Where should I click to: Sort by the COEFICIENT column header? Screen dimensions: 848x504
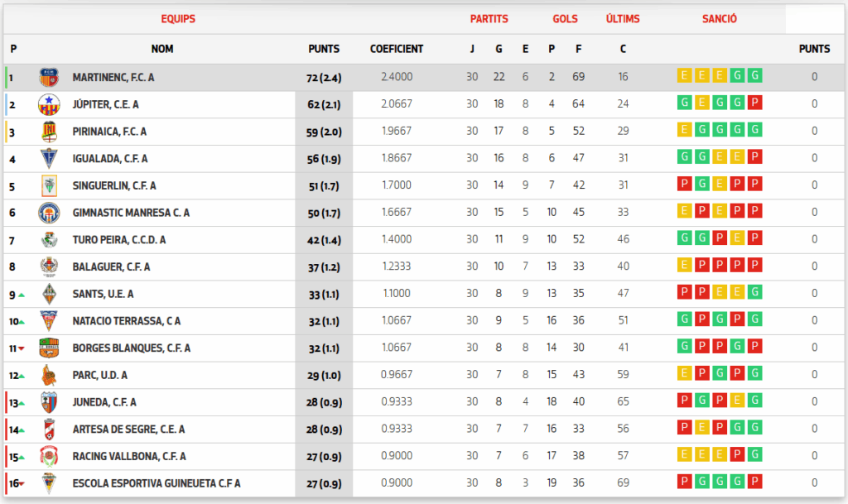[396, 49]
